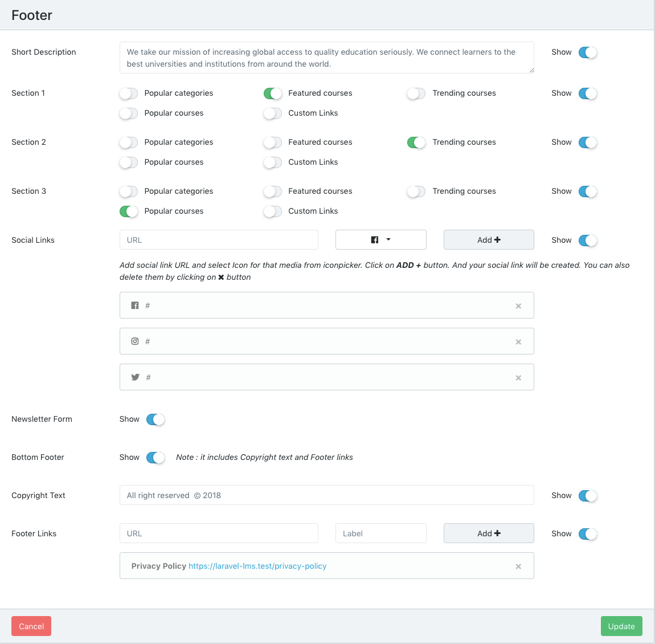Disable Popular courses in Section 3

129,211
